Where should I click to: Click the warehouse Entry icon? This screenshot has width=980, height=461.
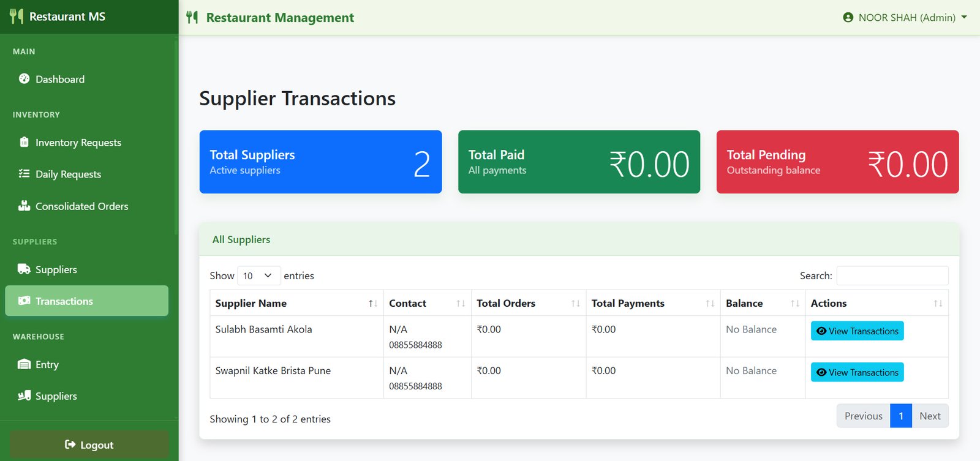click(24, 364)
